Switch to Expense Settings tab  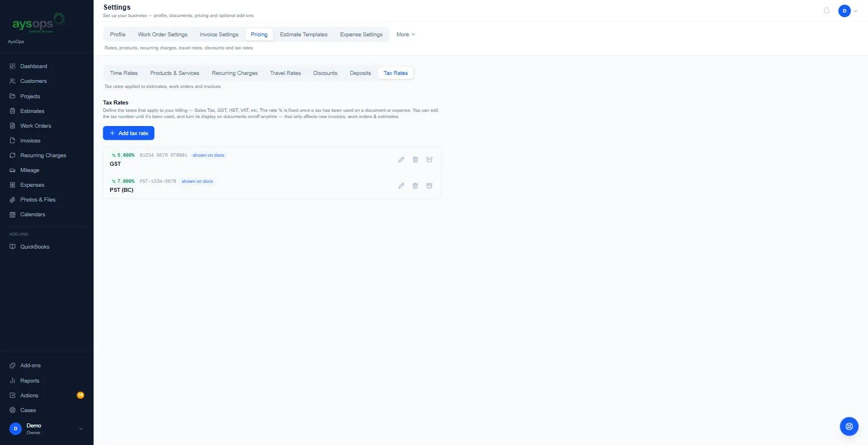(x=361, y=35)
